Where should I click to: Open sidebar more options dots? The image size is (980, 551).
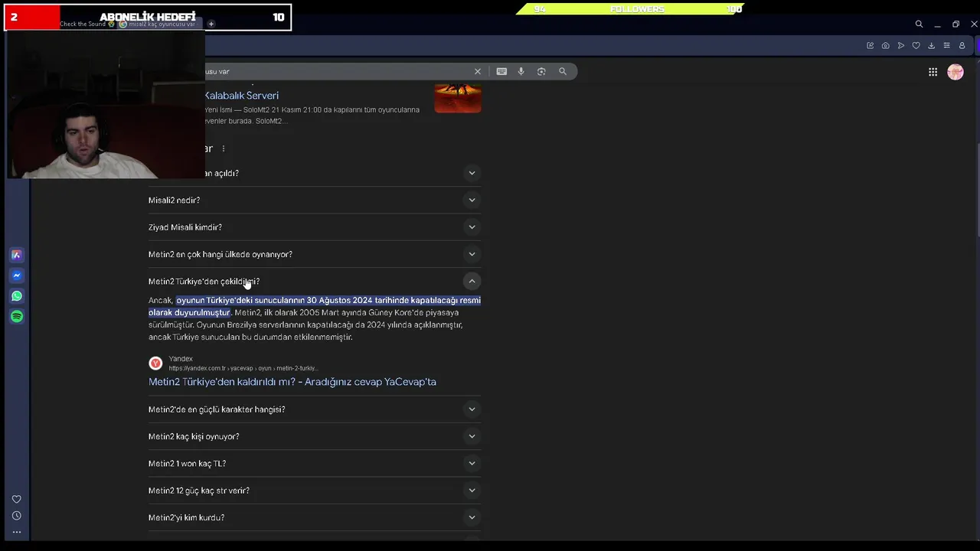[x=17, y=532]
